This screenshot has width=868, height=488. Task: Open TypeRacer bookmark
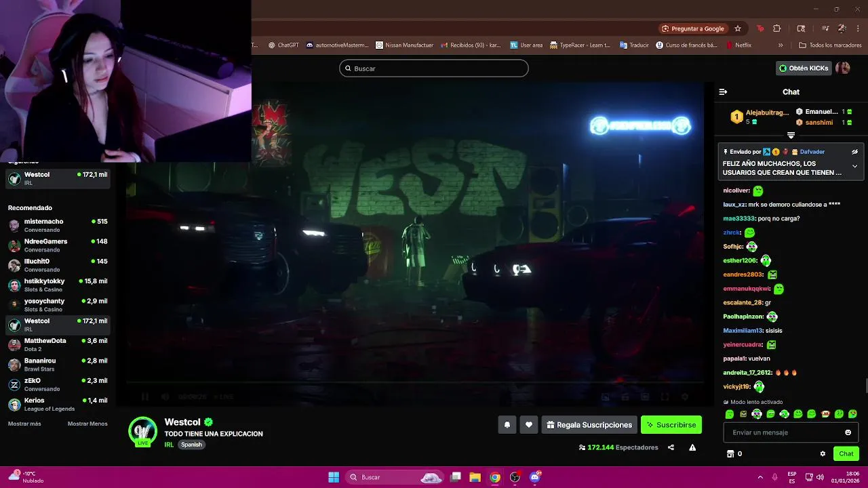[x=579, y=45]
